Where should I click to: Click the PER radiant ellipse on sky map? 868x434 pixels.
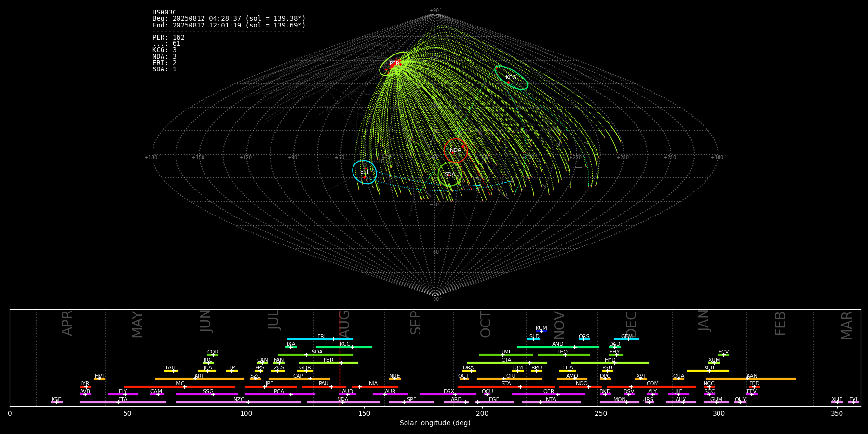coord(394,64)
